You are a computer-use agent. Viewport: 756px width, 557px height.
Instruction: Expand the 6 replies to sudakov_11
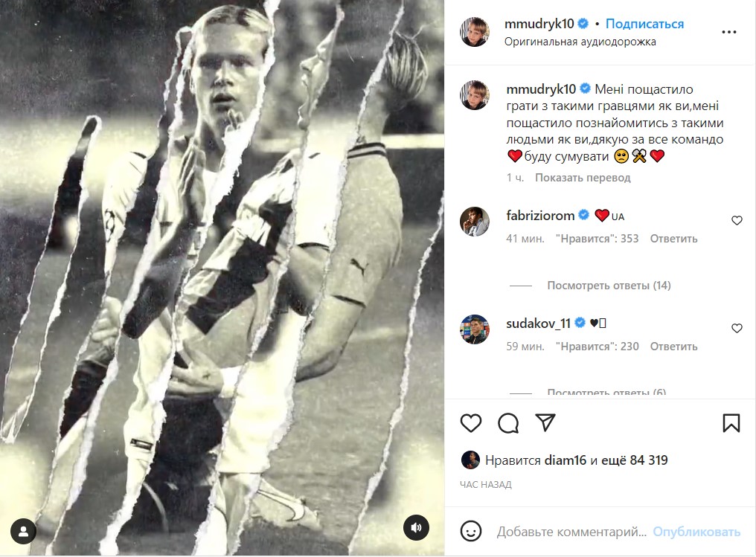pyautogui.click(x=606, y=393)
